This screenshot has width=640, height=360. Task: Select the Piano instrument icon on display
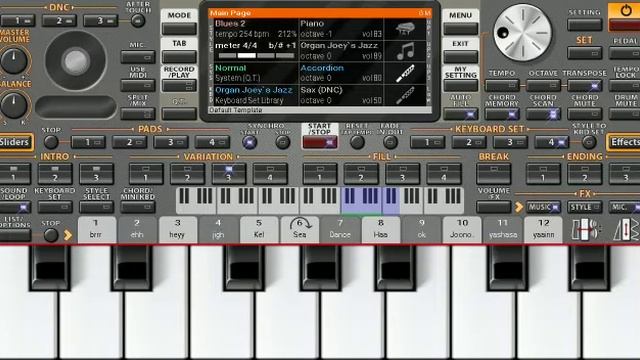[x=405, y=29]
